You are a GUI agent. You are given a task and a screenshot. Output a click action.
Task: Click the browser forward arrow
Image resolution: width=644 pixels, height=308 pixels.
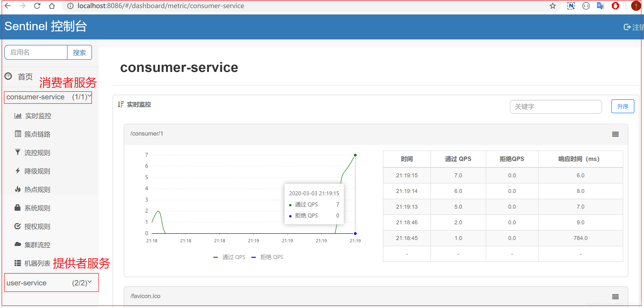[x=22, y=6]
